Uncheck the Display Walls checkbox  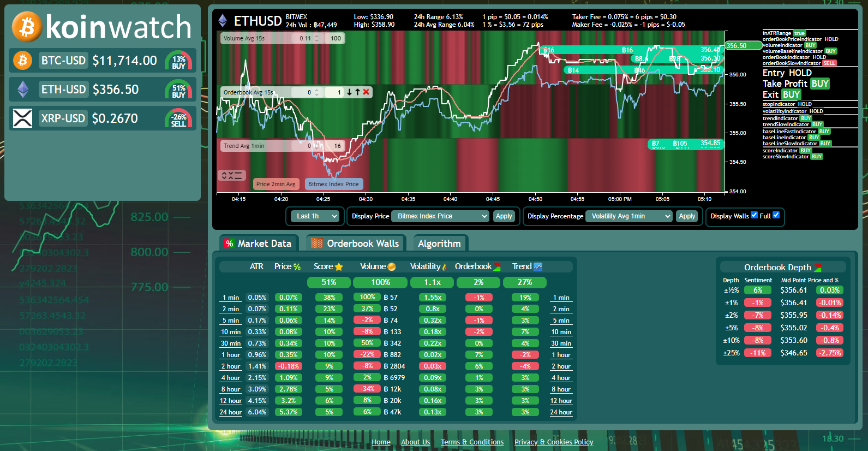pyautogui.click(x=754, y=215)
